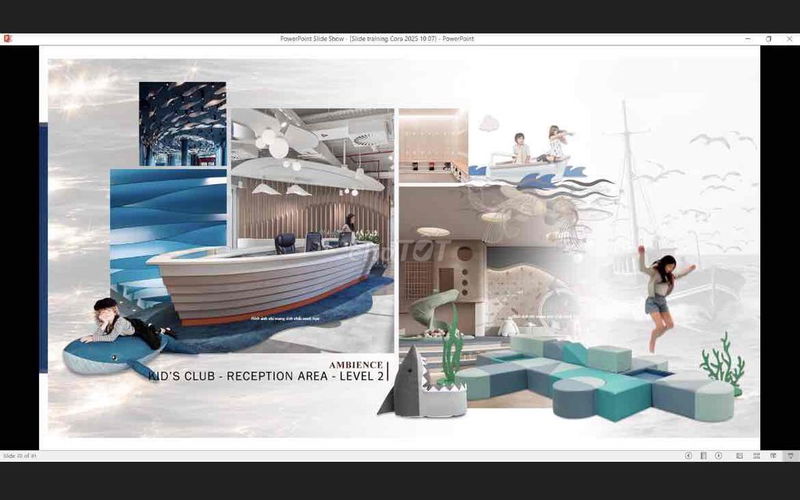
Task: Restore down the PowerPoint Slide Show window
Action: (x=768, y=38)
